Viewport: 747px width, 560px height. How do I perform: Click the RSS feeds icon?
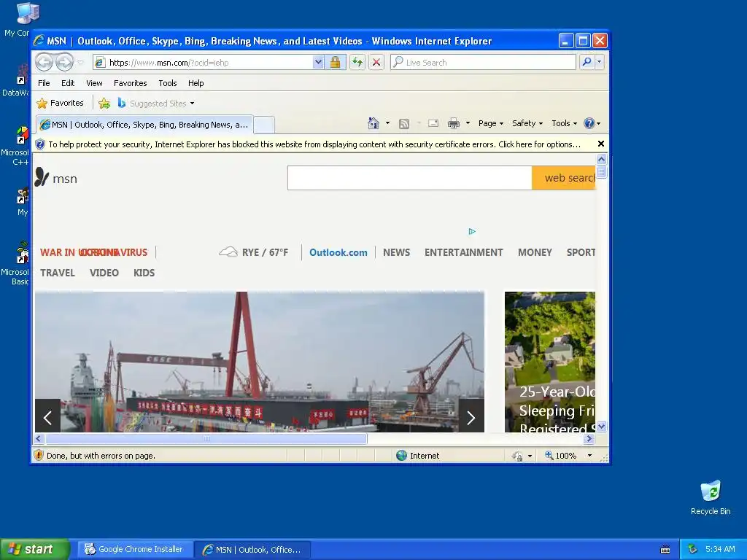coord(404,124)
